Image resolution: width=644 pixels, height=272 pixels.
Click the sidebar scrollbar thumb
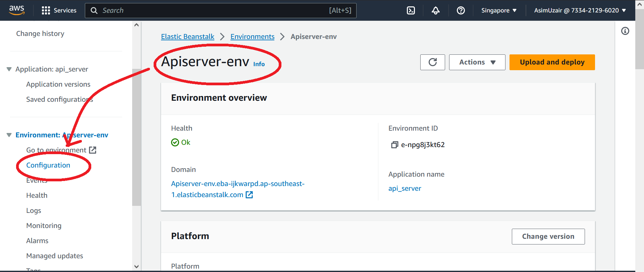(x=137, y=137)
